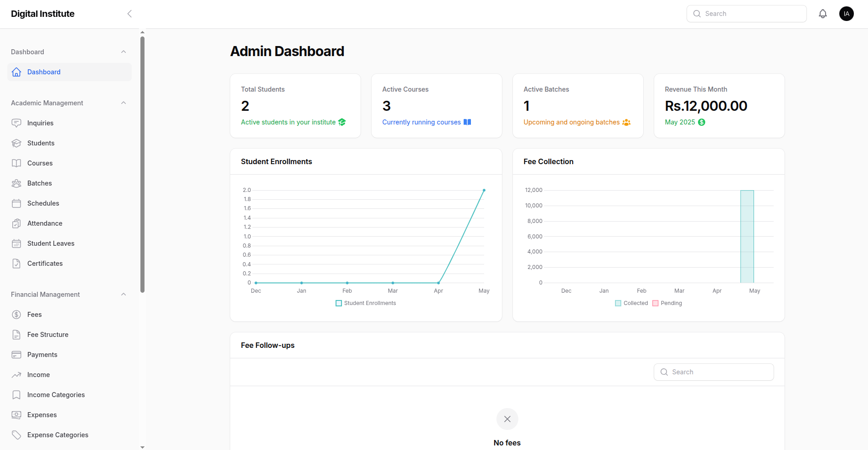Viewport: 868px width, 450px height.
Task: Collapse the Financial Management section
Action: (x=124, y=294)
